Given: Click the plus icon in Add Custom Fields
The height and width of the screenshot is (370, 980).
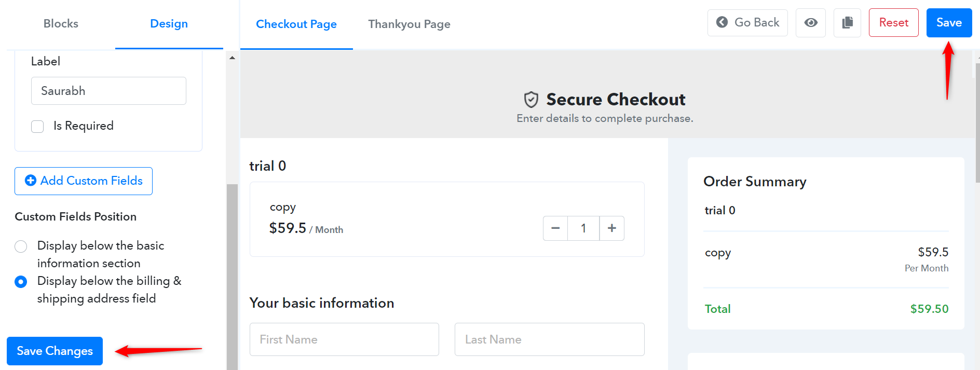Looking at the screenshot, I should [x=31, y=181].
